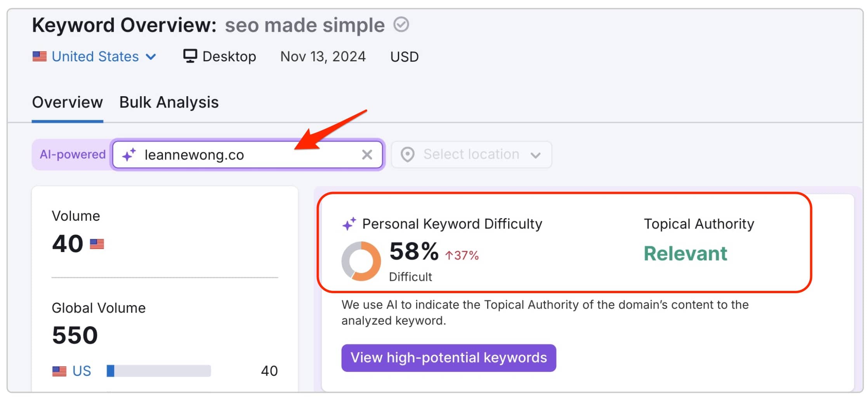Click the verified checkmark beside the keyword title

coord(401,25)
